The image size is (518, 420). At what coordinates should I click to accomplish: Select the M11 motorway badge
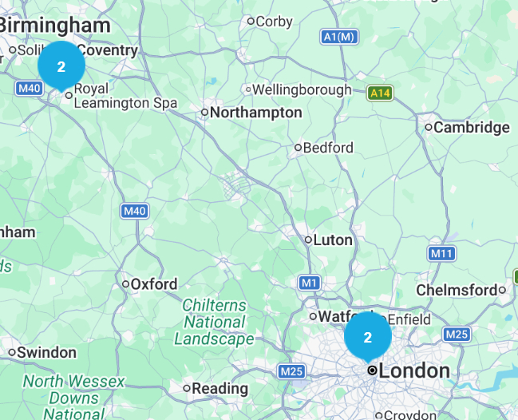(x=441, y=254)
